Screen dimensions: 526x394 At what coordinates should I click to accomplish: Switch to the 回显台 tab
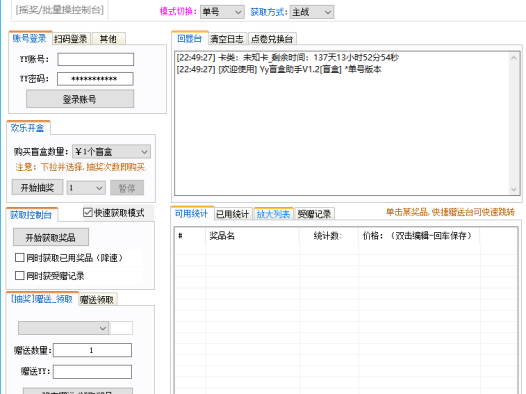pos(190,38)
